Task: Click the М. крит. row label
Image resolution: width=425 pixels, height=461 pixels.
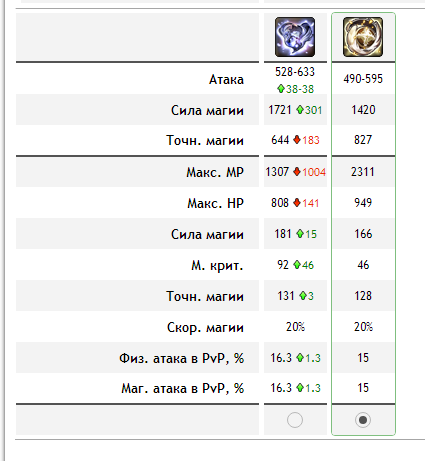Action: point(217,266)
